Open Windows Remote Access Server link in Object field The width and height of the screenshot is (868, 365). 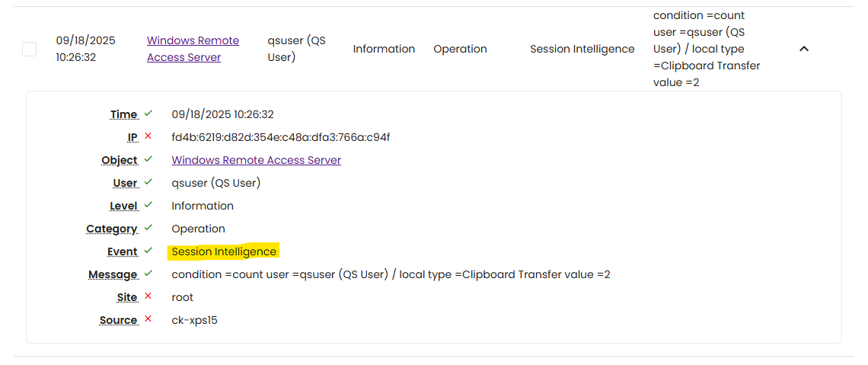click(256, 160)
